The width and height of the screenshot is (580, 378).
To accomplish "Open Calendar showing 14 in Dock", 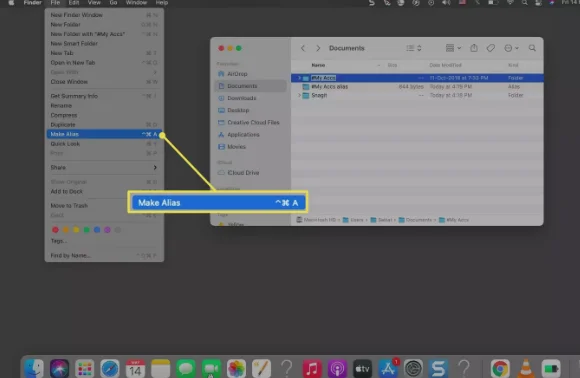I will 135,368.
